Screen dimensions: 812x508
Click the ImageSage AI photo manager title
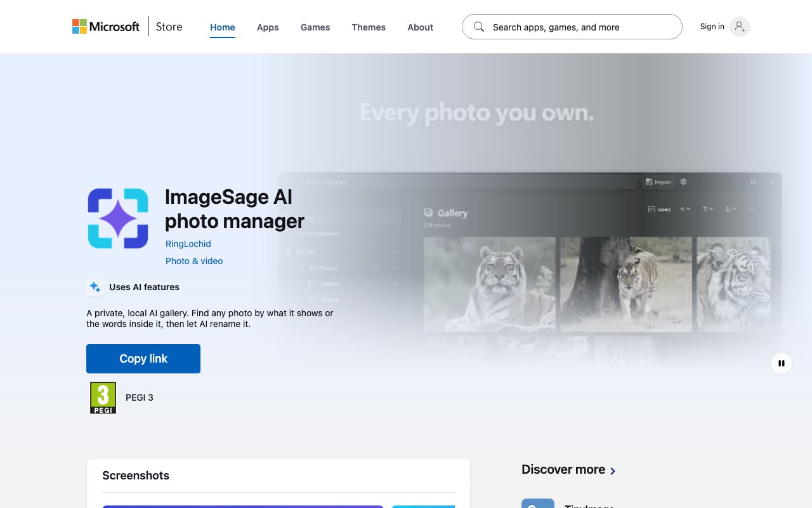point(235,209)
